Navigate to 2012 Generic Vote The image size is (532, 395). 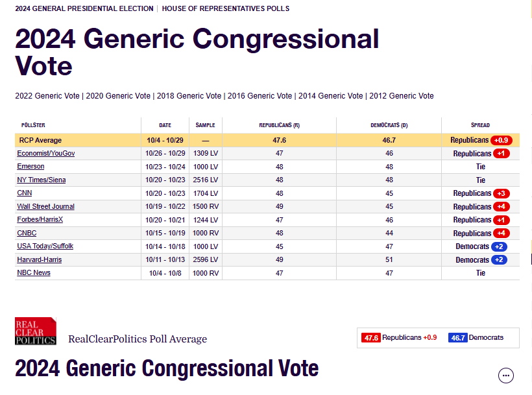pos(401,96)
